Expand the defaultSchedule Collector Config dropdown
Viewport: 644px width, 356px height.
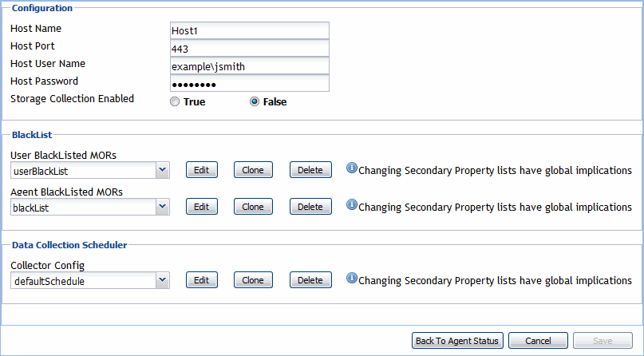pyautogui.click(x=162, y=280)
